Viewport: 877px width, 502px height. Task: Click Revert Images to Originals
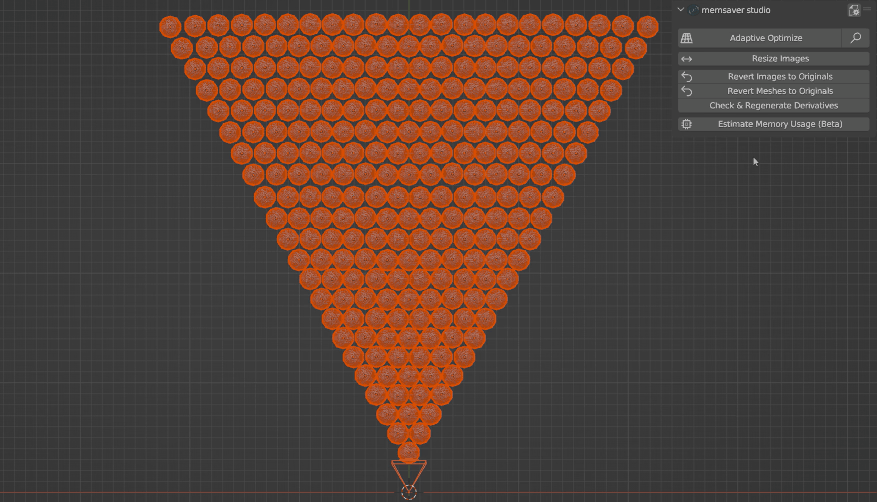pyautogui.click(x=774, y=77)
